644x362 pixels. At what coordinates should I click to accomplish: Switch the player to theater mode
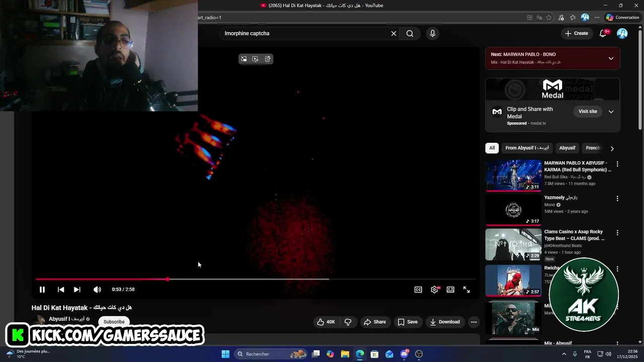tap(450, 290)
